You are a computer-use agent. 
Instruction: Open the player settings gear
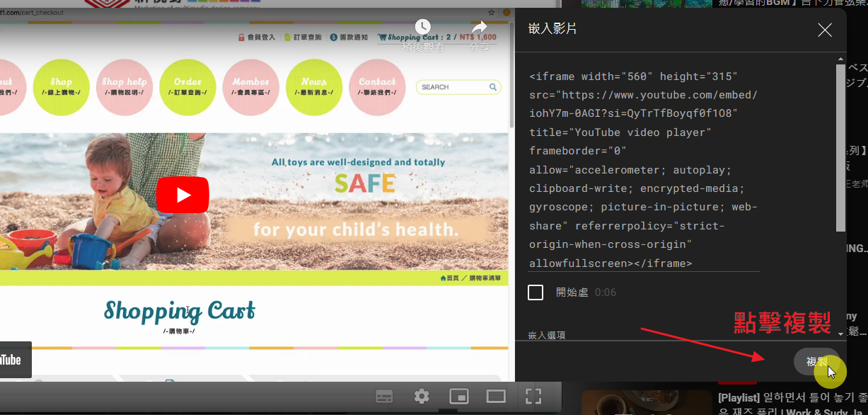pos(422,397)
